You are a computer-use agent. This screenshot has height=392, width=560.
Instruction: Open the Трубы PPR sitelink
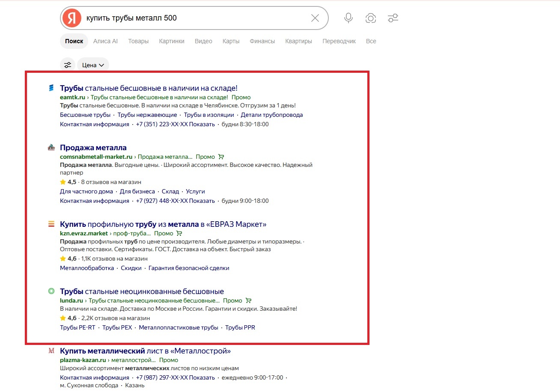pos(240,327)
